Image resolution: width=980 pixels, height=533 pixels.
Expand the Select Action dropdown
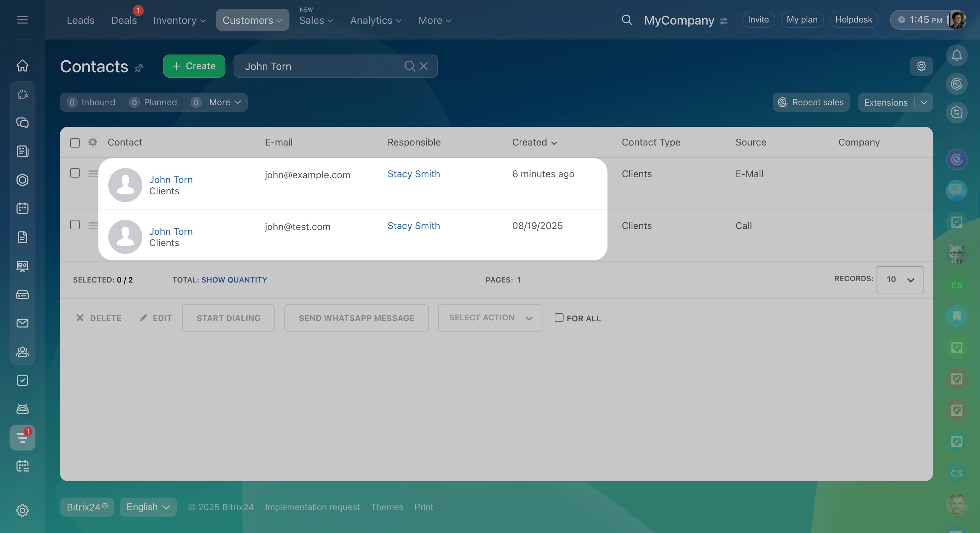coord(490,318)
